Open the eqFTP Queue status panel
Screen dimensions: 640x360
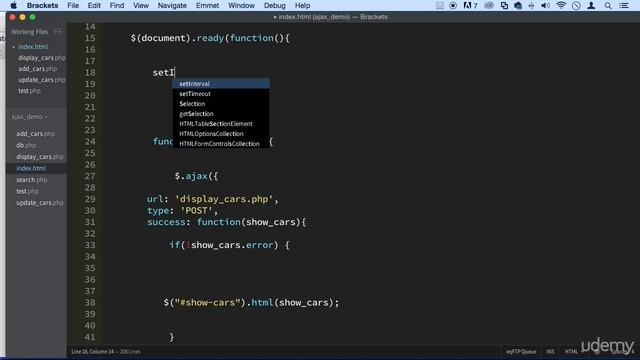521,351
